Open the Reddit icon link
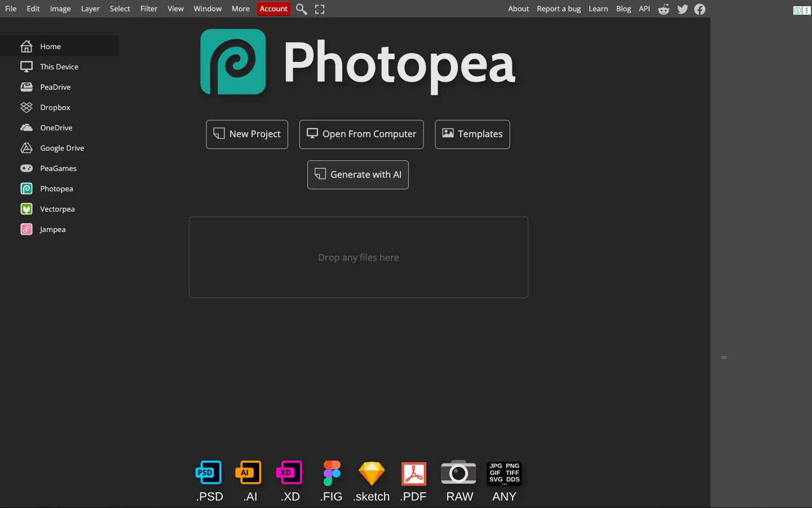This screenshot has width=812, height=508. tap(664, 9)
